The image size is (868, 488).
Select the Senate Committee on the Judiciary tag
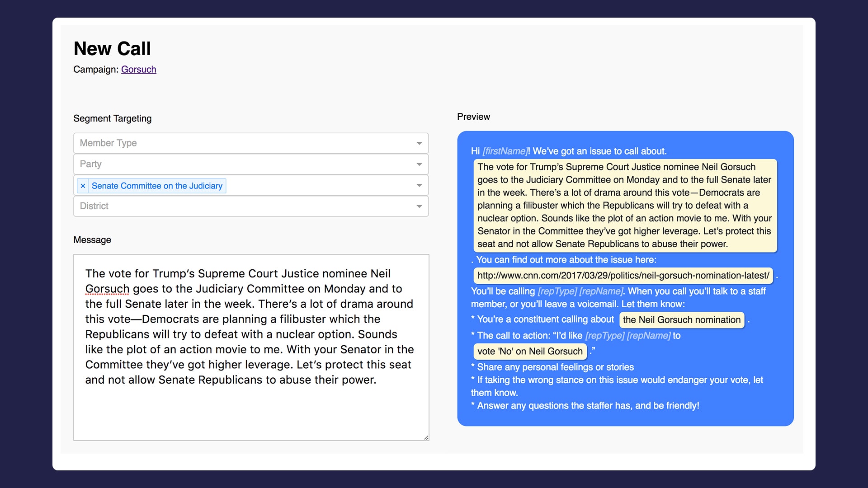coord(157,186)
